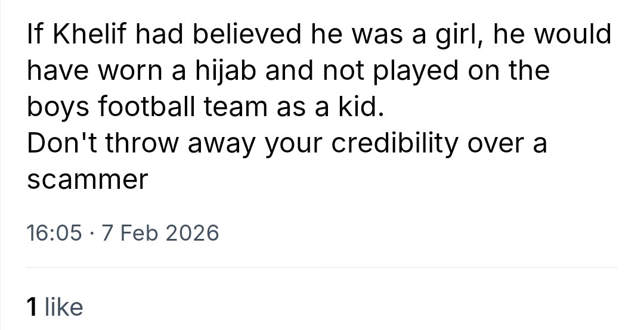The width and height of the screenshot is (644, 330).
Task: Click the line 'boys football team as a kid.'
Action: point(203,108)
